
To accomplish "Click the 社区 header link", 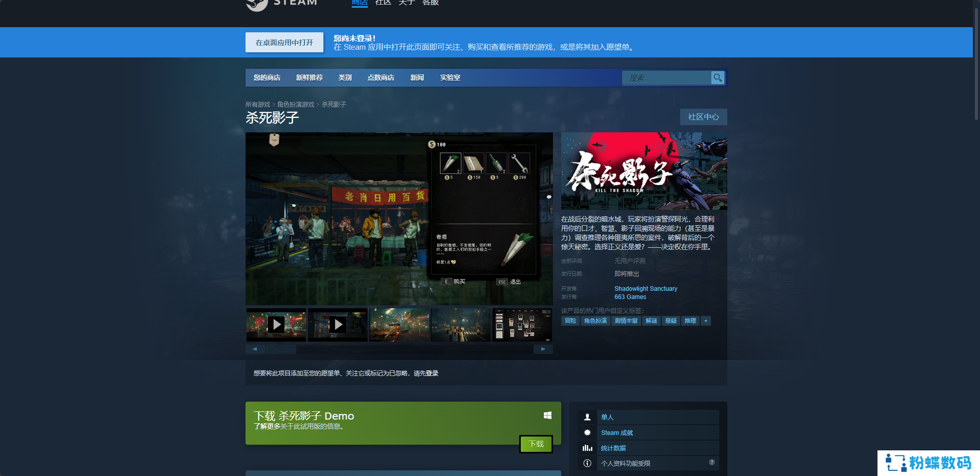I will (x=383, y=3).
